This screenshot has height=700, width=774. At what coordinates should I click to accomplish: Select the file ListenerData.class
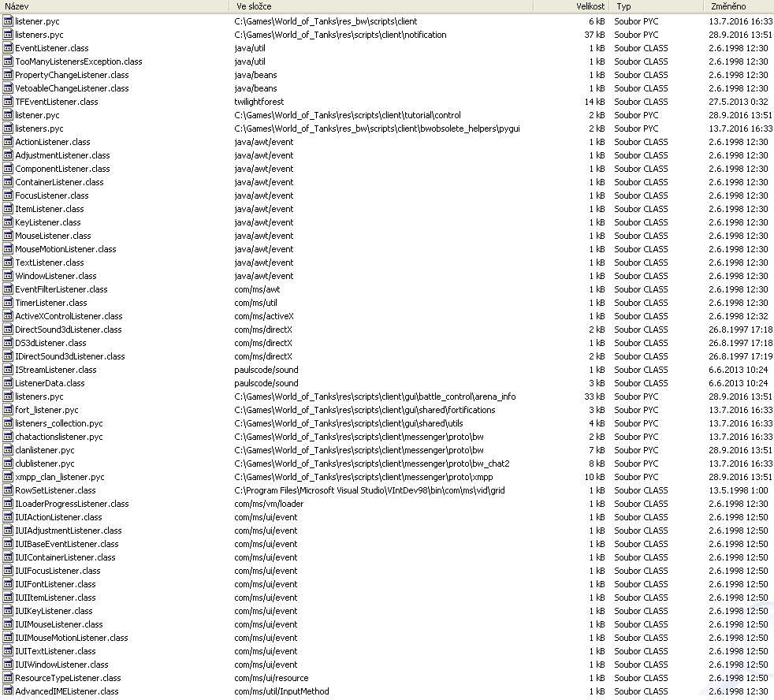coord(50,382)
